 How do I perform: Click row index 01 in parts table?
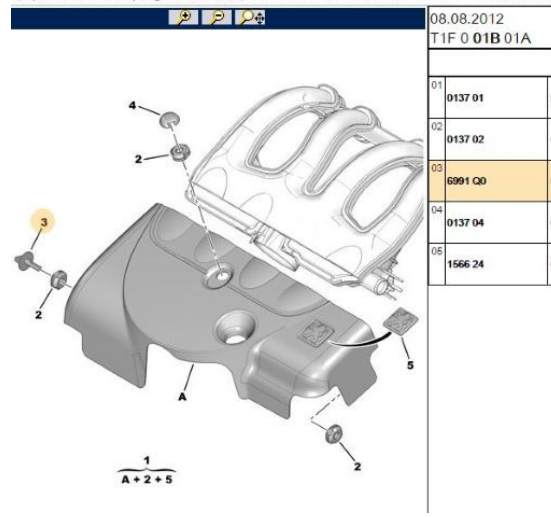pyautogui.click(x=436, y=85)
